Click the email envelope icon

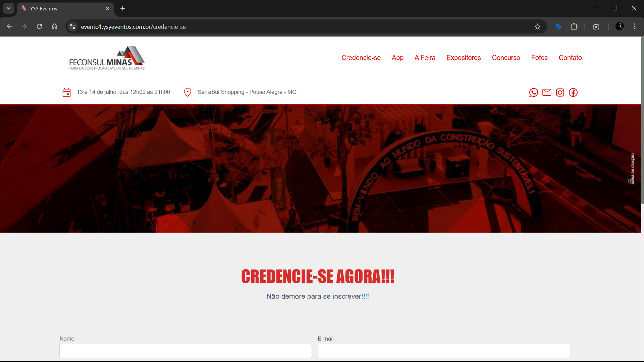tap(547, 93)
